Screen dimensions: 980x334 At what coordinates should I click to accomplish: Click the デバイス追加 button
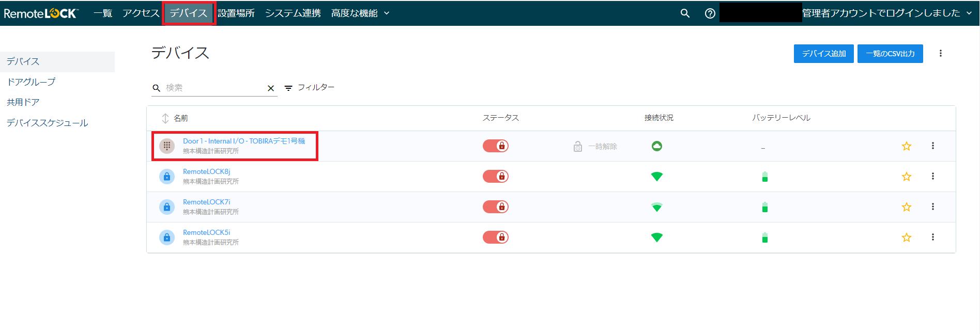[824, 54]
